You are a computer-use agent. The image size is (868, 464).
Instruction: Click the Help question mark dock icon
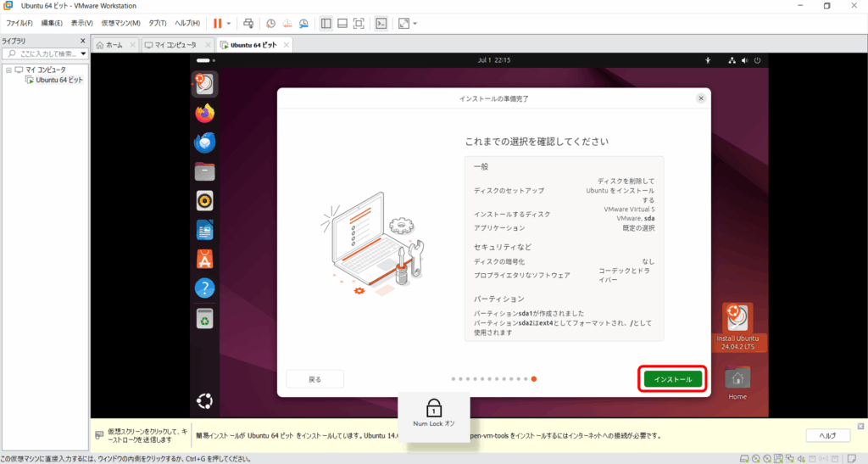(x=204, y=288)
